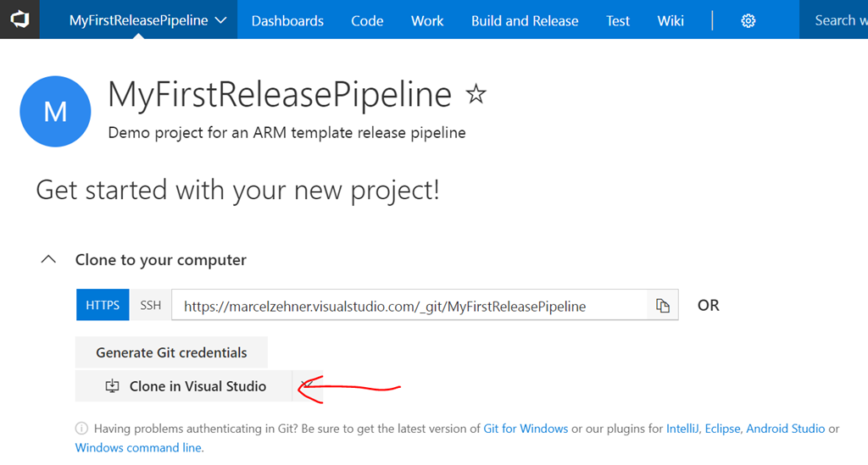Click the repository clone URL field
The height and width of the screenshot is (465, 868).
click(409, 306)
